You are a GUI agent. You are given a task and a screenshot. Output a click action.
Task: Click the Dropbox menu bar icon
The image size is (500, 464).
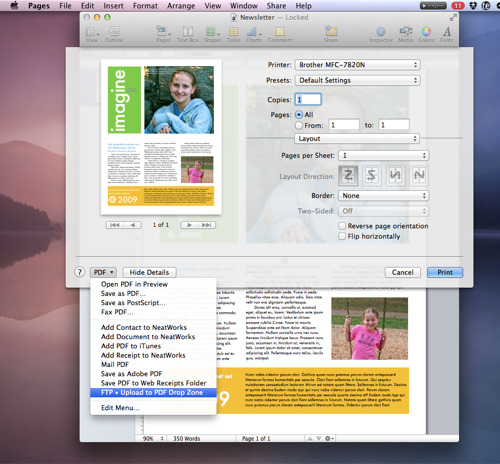click(x=473, y=6)
